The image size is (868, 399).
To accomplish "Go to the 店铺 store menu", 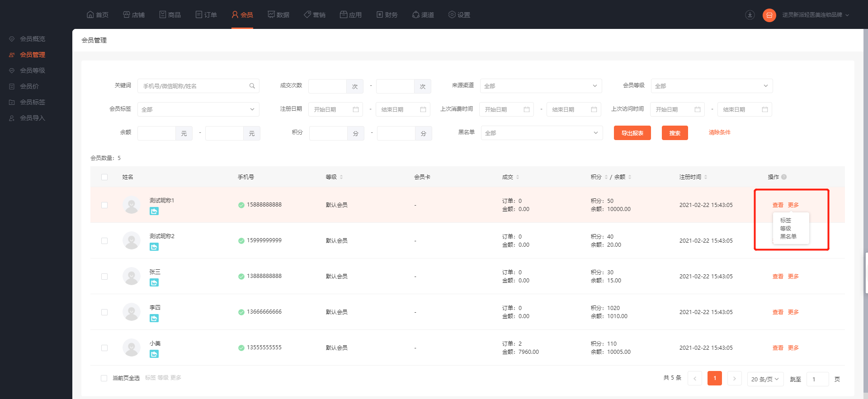I will [x=134, y=15].
